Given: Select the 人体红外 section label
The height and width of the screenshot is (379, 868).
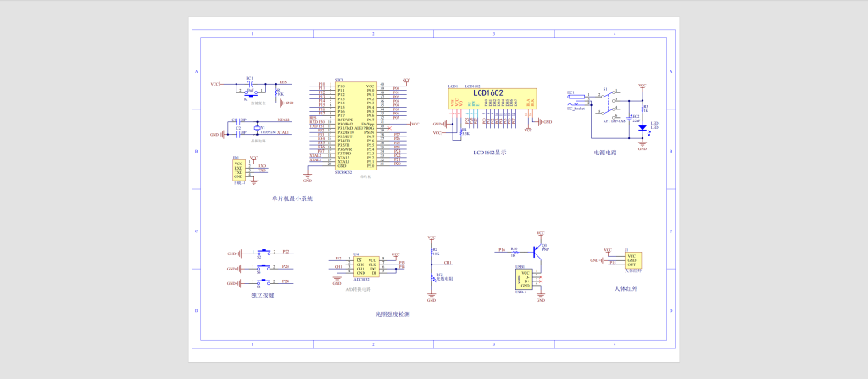Looking at the screenshot, I should pyautogui.click(x=626, y=288).
